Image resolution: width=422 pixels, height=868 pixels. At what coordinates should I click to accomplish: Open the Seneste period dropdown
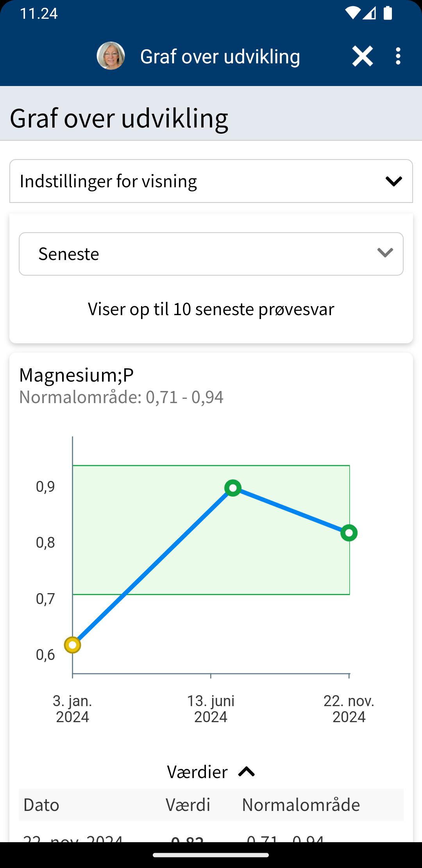point(211,254)
